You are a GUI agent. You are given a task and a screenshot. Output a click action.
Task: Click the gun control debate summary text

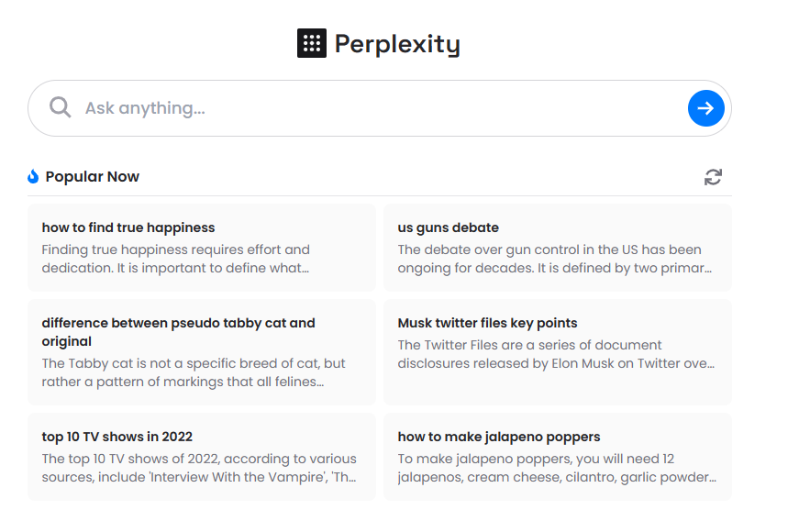pos(554,259)
